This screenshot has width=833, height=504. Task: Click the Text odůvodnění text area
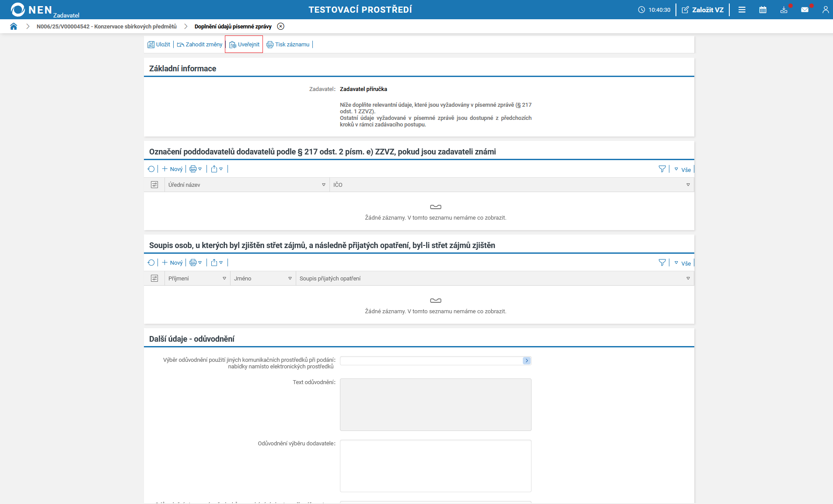point(436,405)
